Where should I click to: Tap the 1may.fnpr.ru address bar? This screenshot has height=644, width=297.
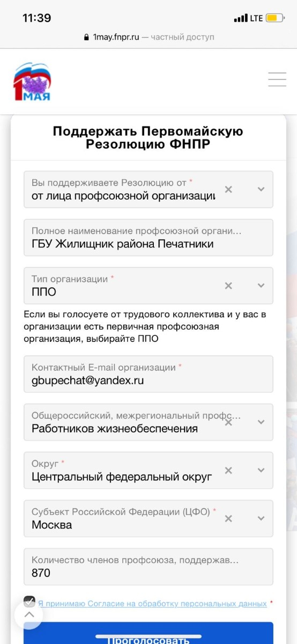(148, 37)
